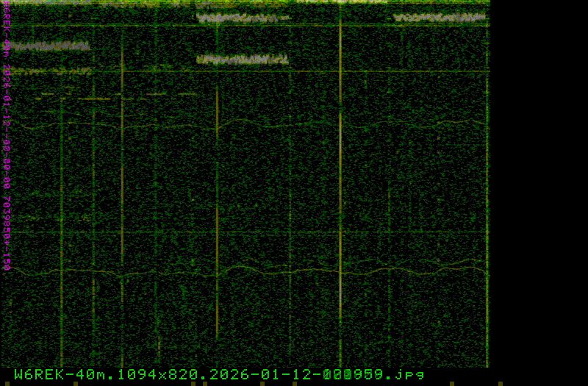This screenshot has width=588, height=386.
Task: Click the 000959 time portion of the filename
Action: [x=360, y=374]
